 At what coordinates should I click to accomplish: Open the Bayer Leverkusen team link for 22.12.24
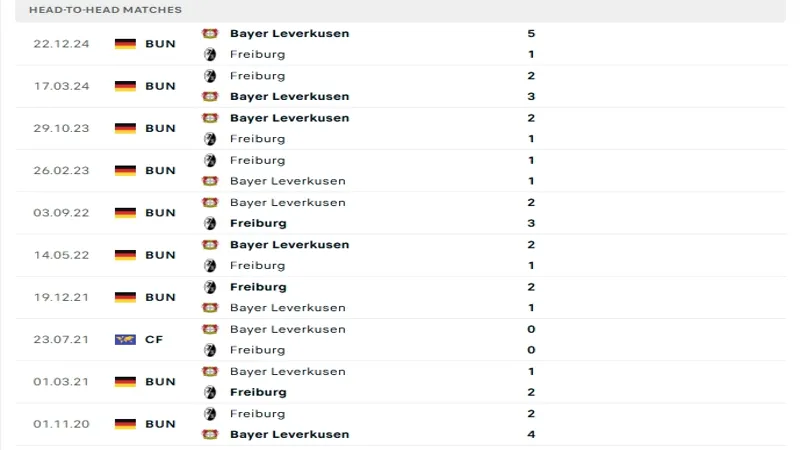[x=289, y=33]
